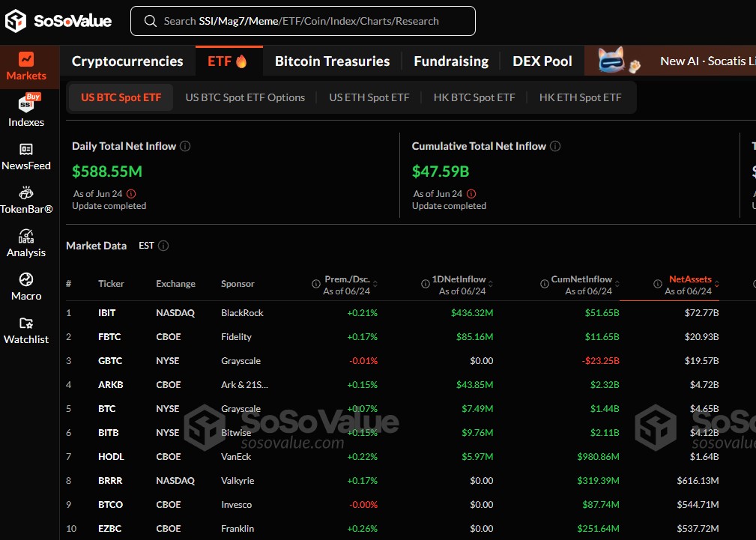Open Markets in the sidebar

[x=26, y=67]
